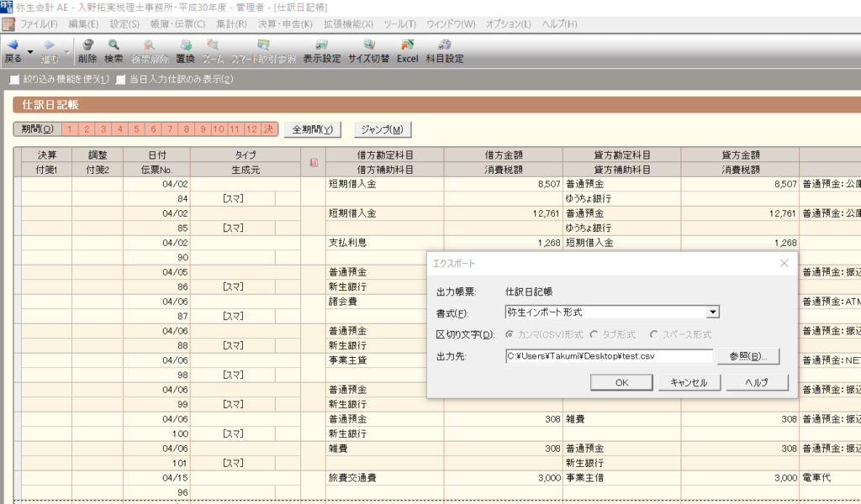Screen dimensions: 861x504
Task: Enable 絞り込み機能を使う checkbox
Action: [x=15, y=80]
